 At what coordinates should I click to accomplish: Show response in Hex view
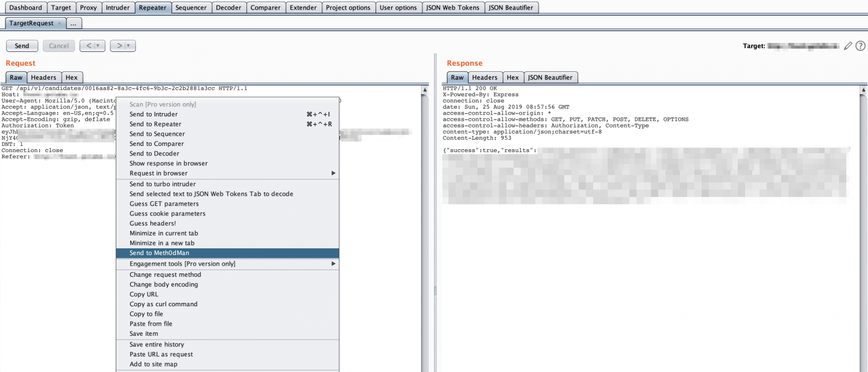(512, 78)
